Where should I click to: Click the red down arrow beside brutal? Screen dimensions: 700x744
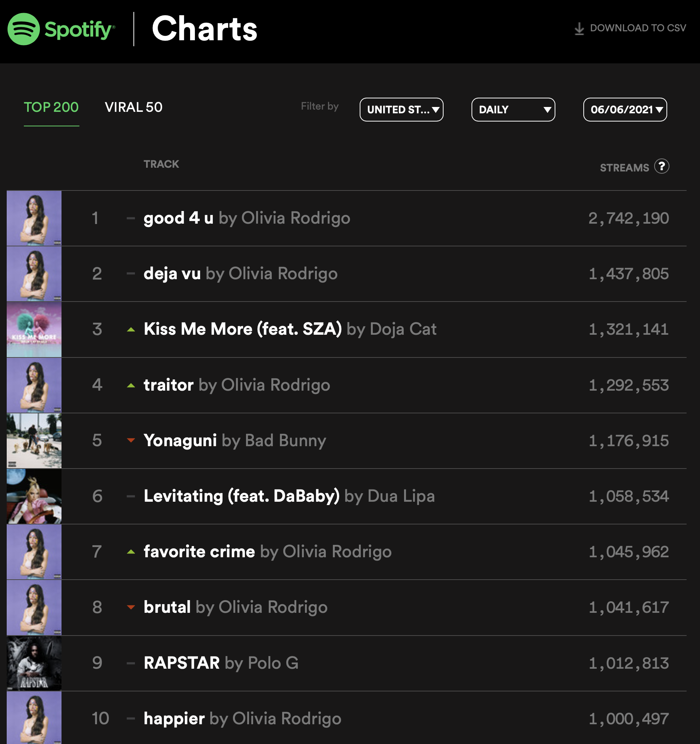[130, 607]
